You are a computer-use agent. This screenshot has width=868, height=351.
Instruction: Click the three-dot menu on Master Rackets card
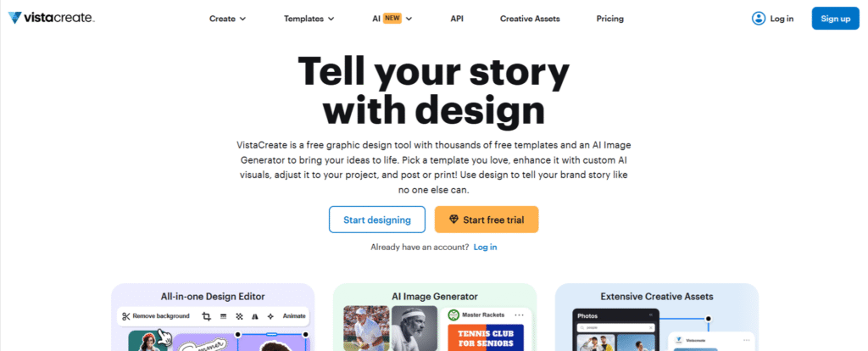[519, 315]
